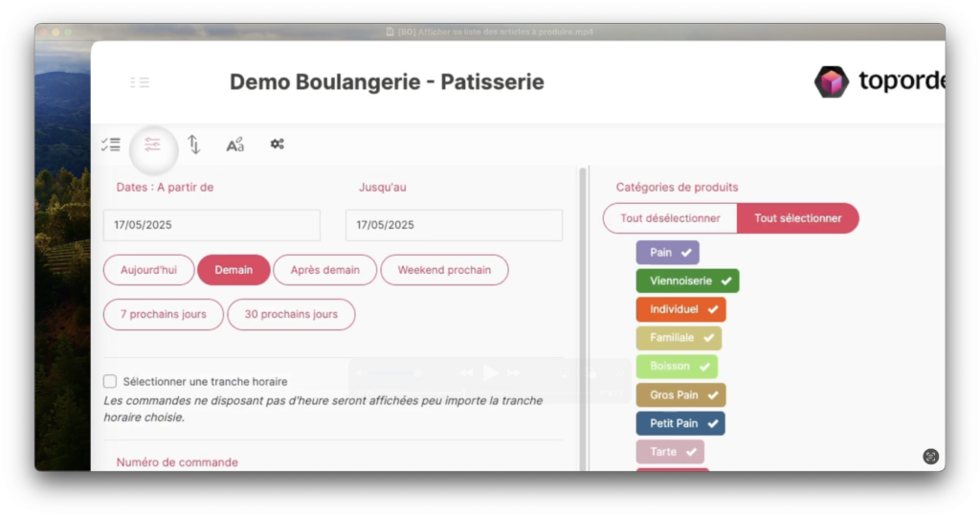Select '30 prochains jours' range
980x517 pixels.
tap(291, 314)
